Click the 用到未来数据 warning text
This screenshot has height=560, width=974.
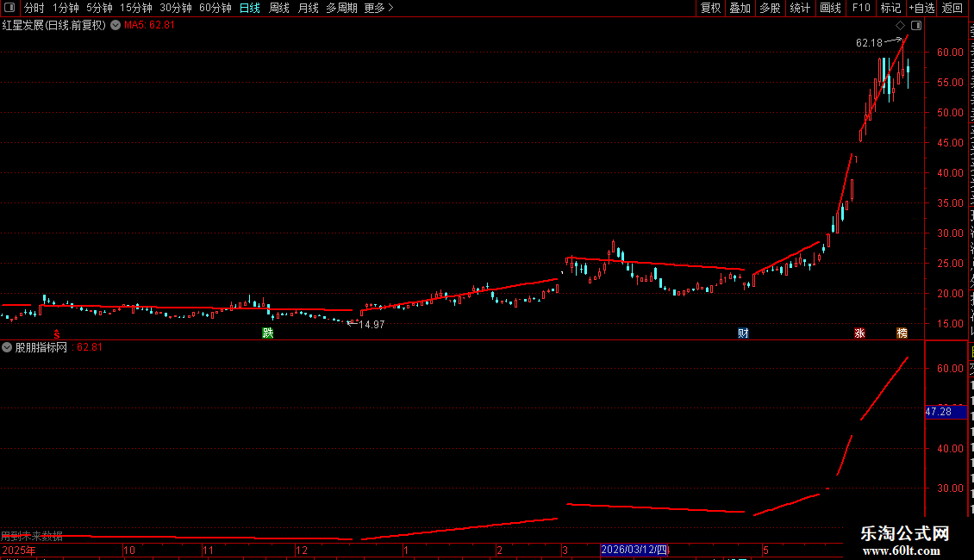click(x=32, y=535)
